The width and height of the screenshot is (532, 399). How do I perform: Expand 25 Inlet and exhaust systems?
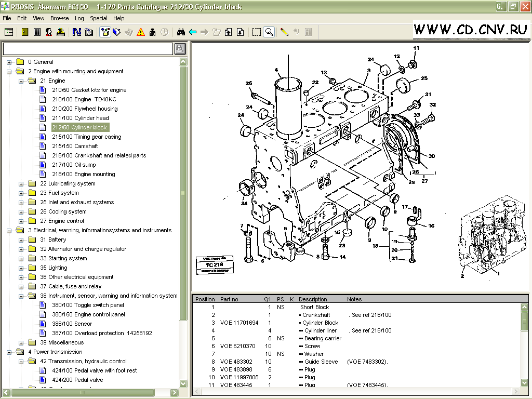click(21, 203)
